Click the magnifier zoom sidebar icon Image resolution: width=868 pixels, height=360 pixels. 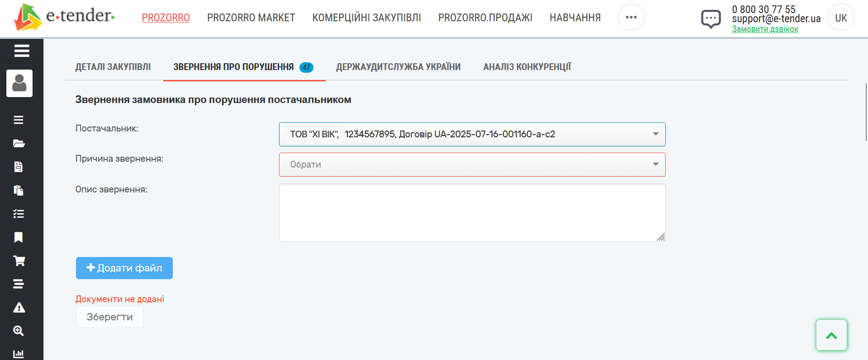pos(19,331)
